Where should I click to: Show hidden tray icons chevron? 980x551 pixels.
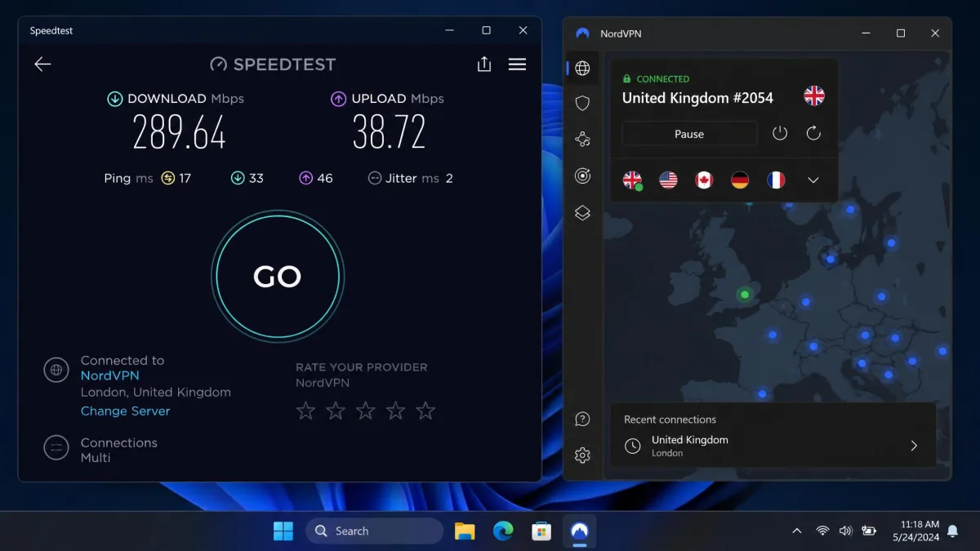(x=796, y=531)
